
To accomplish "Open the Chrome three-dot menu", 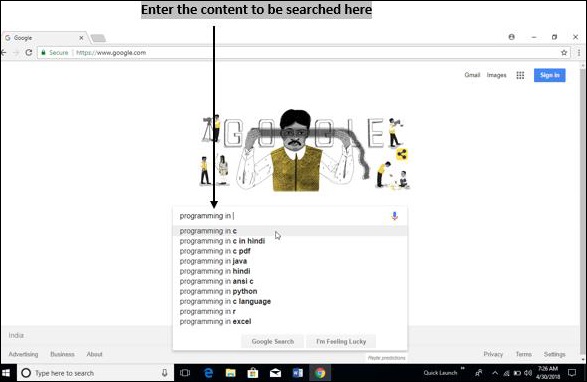I will coord(578,53).
